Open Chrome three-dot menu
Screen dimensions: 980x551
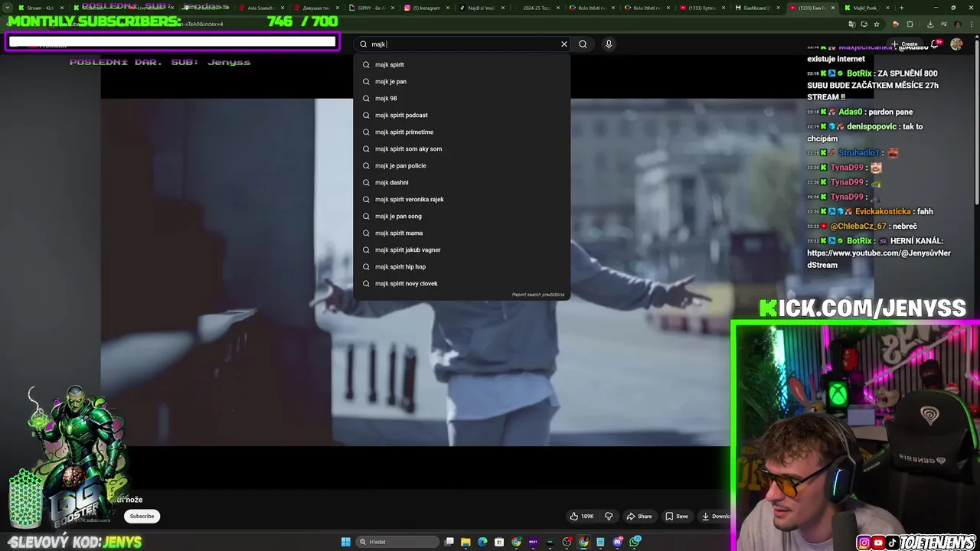(973, 24)
